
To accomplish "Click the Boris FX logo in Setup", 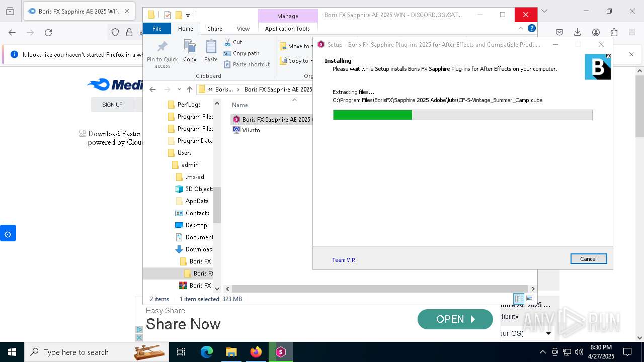I will pos(598,66).
